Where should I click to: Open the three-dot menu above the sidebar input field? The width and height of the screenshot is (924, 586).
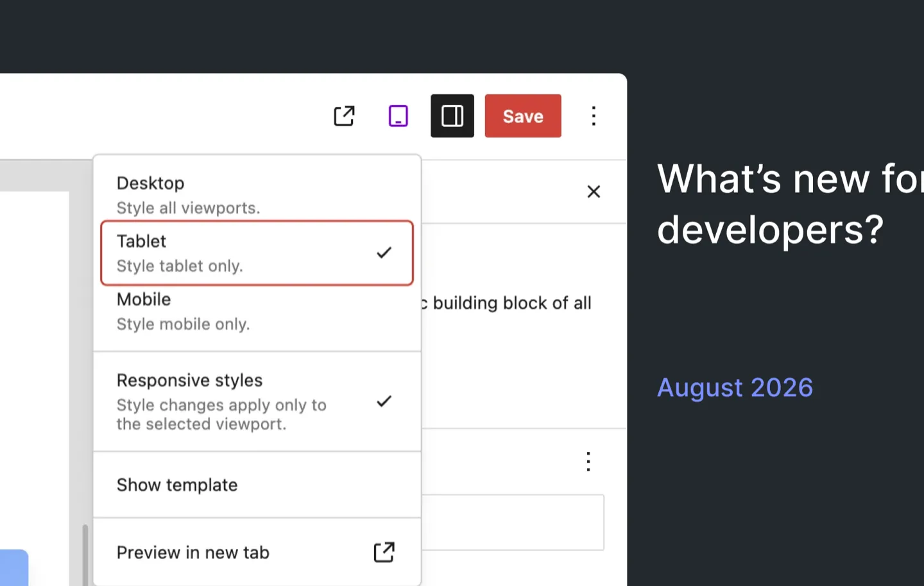pos(588,462)
